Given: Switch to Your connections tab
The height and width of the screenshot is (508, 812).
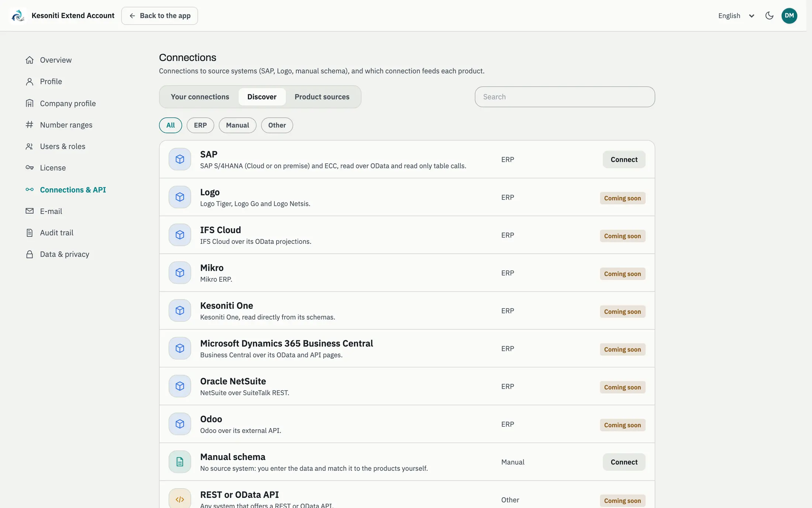Looking at the screenshot, I should tap(200, 97).
